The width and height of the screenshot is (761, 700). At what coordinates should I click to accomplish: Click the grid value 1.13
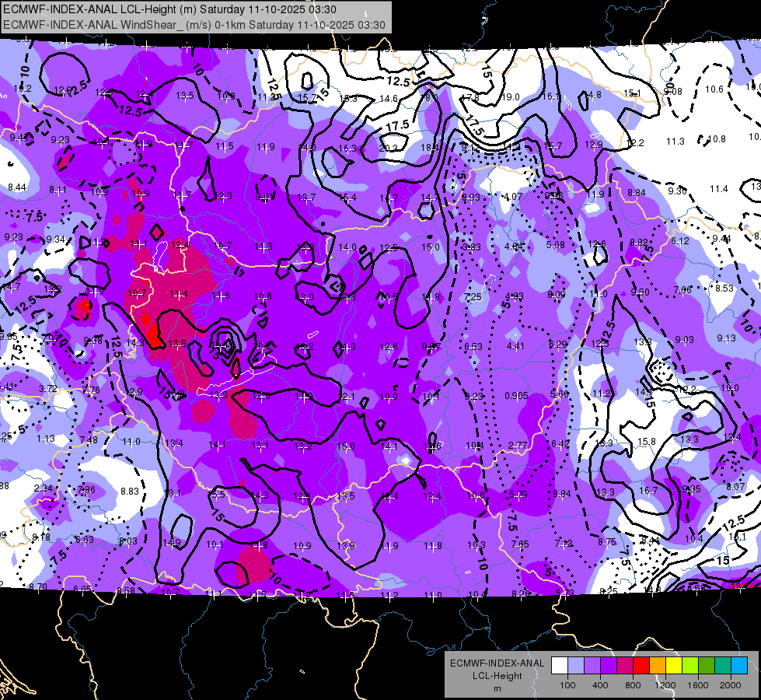coord(46,439)
